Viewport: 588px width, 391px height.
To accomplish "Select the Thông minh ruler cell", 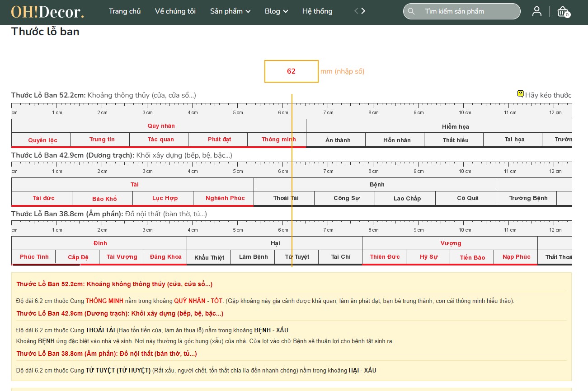I will (277, 140).
